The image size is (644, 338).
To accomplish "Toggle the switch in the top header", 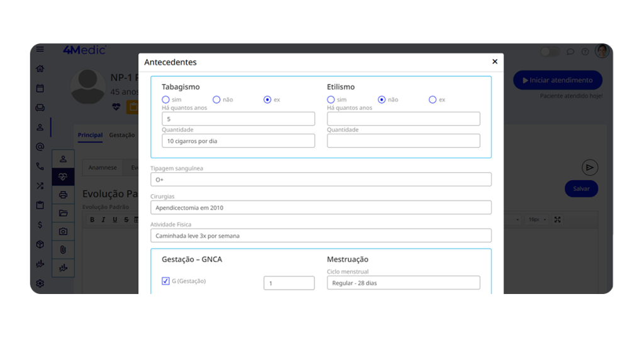I will point(550,52).
